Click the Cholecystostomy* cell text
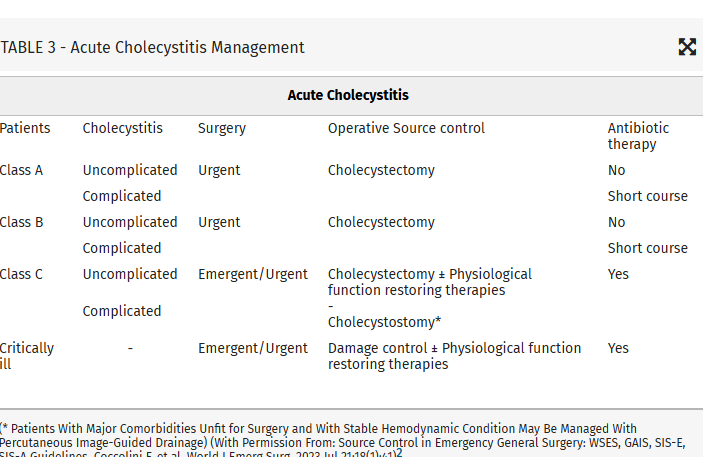 [x=384, y=322]
